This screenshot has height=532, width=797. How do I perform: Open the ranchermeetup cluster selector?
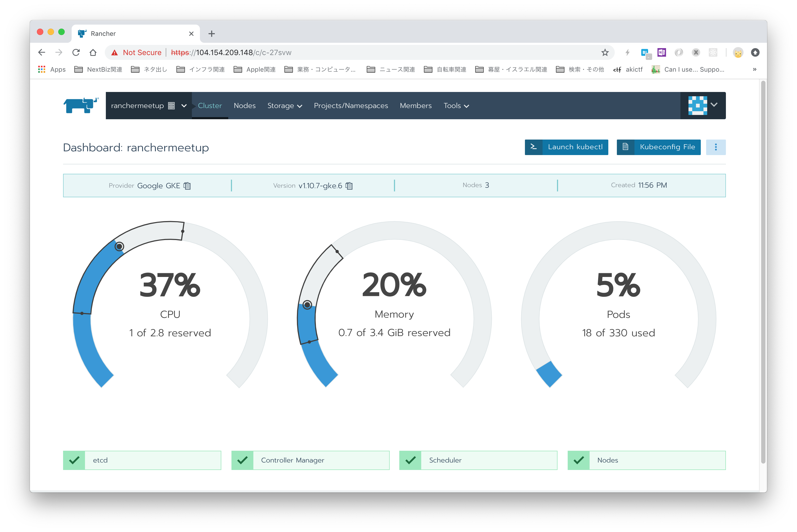coord(149,106)
